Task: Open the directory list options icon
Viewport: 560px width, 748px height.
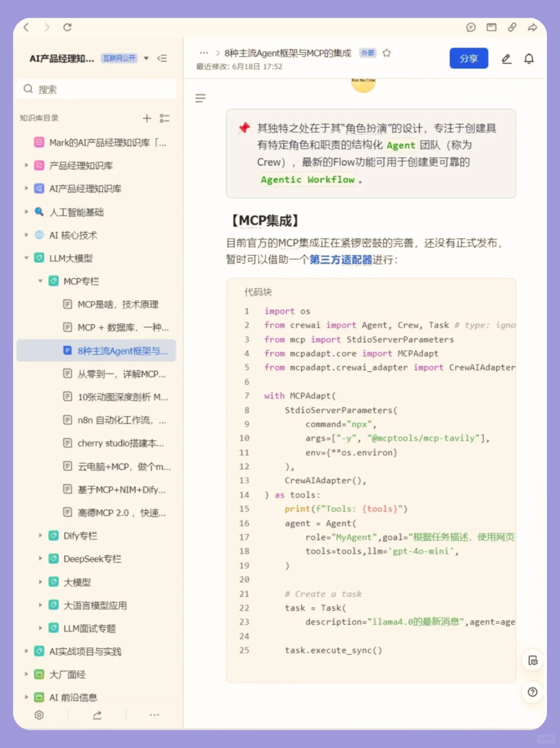Action: pyautogui.click(x=164, y=118)
